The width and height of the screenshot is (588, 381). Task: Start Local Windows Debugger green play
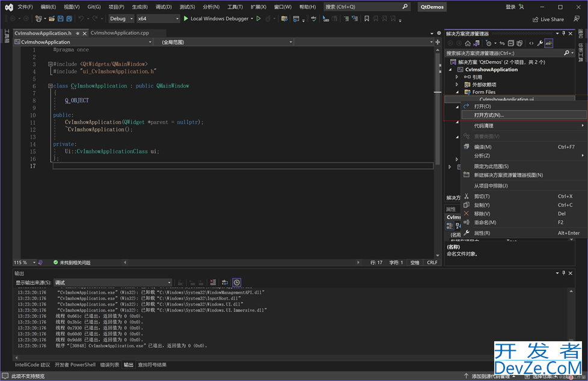click(x=186, y=19)
